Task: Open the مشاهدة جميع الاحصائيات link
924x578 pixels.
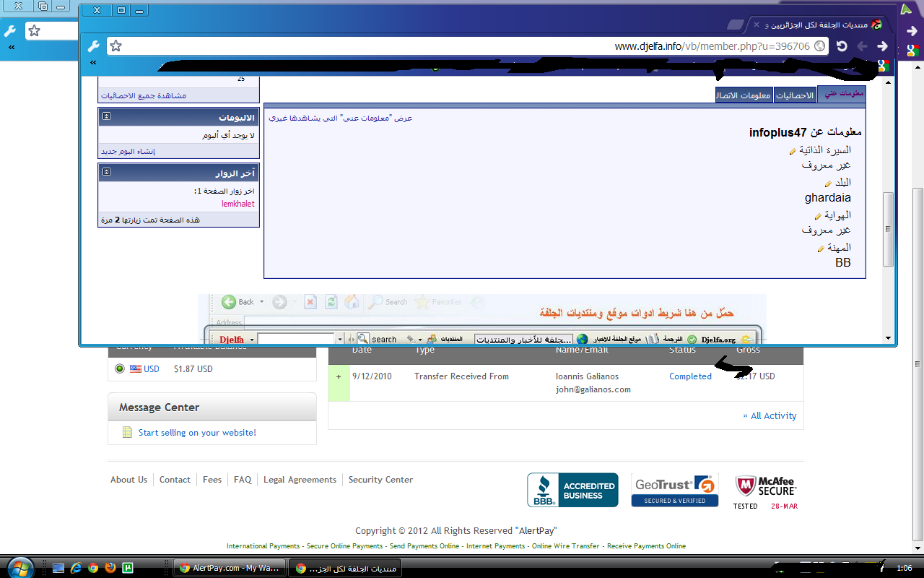Action: pos(143,95)
